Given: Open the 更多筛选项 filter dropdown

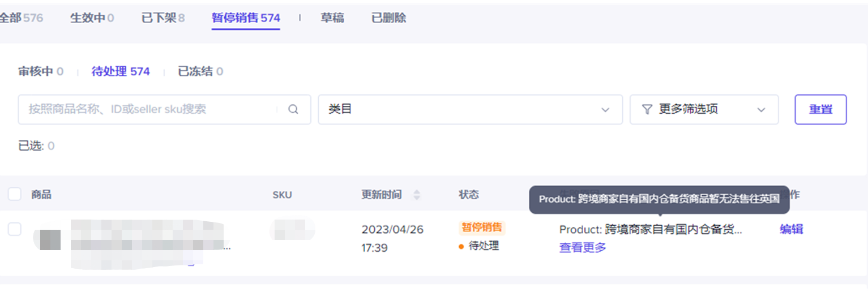Looking at the screenshot, I should tap(704, 110).
